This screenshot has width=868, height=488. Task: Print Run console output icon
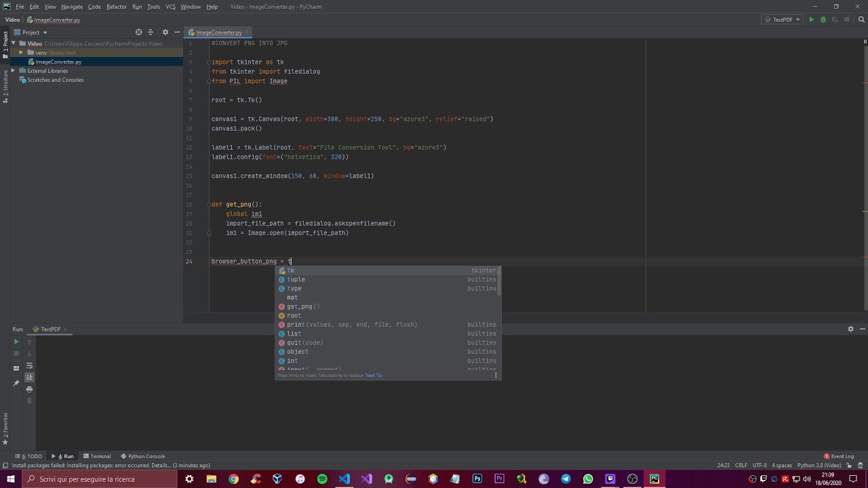[x=29, y=389]
